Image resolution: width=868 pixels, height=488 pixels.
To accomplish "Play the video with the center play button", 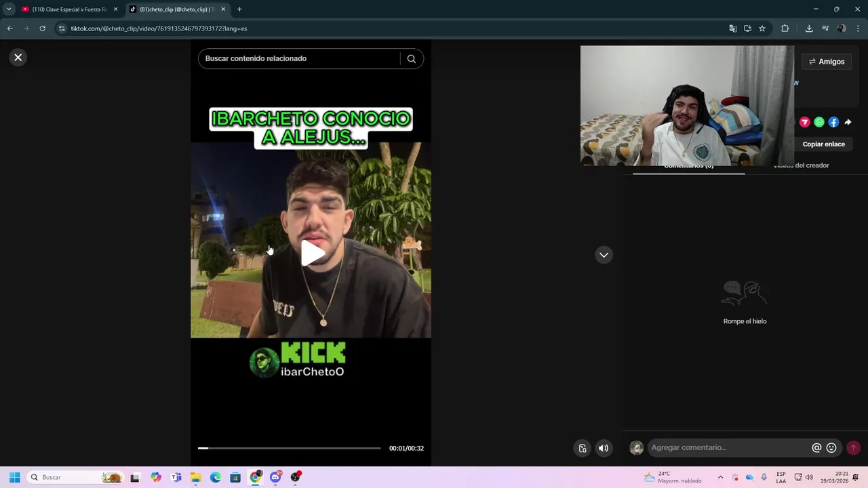I will 313,253.
